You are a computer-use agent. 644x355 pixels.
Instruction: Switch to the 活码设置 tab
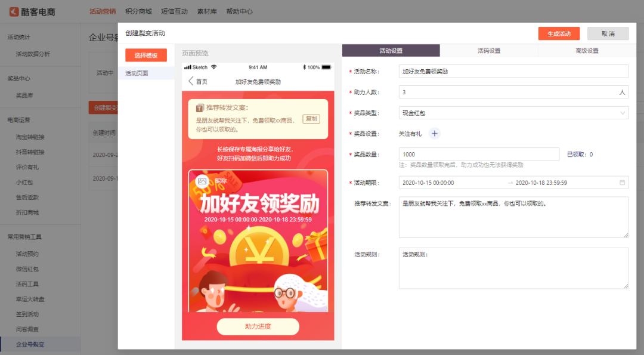coord(489,51)
